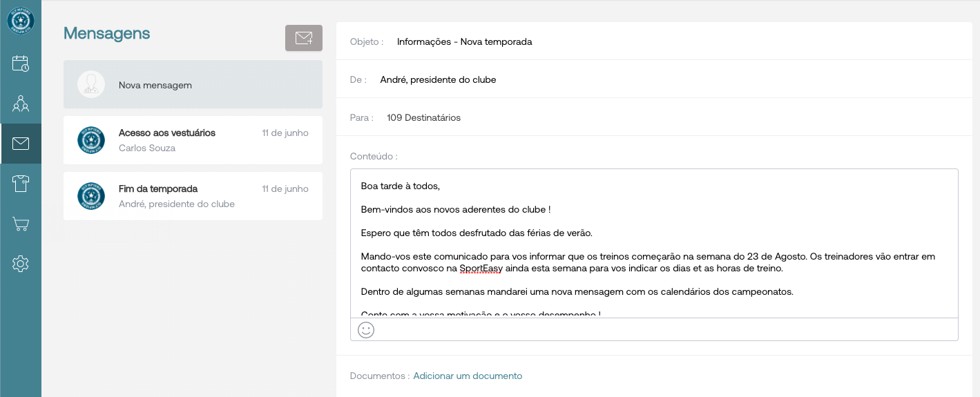Select the messages envelope sidebar icon
Image resolution: width=980 pixels, height=397 pixels.
21,144
